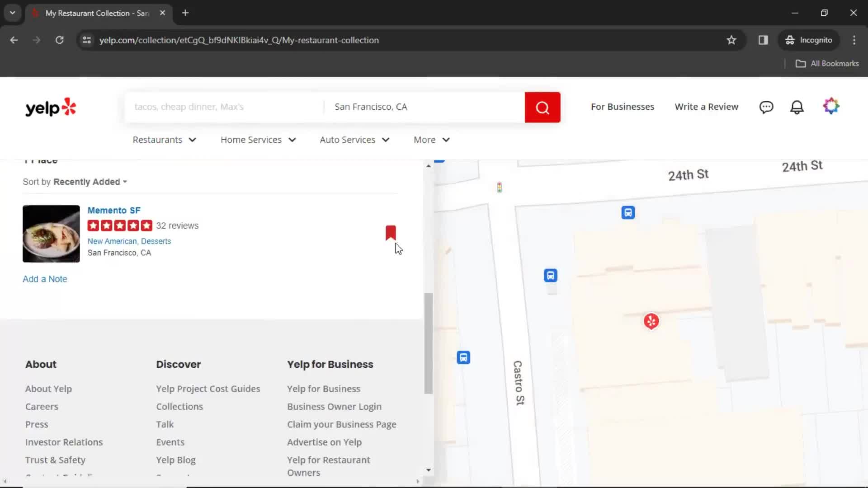The image size is (868, 488).
Task: Open Chrome's three-dot menu
Action: [x=854, y=40]
